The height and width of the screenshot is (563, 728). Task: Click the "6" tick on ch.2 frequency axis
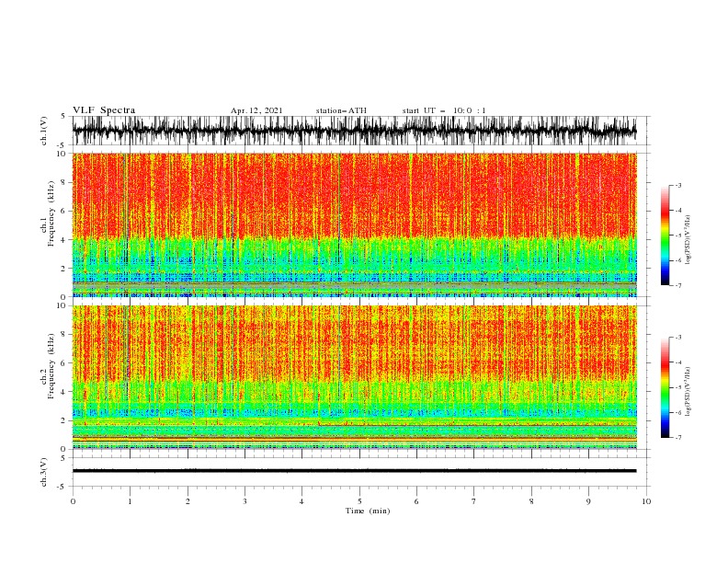click(63, 362)
